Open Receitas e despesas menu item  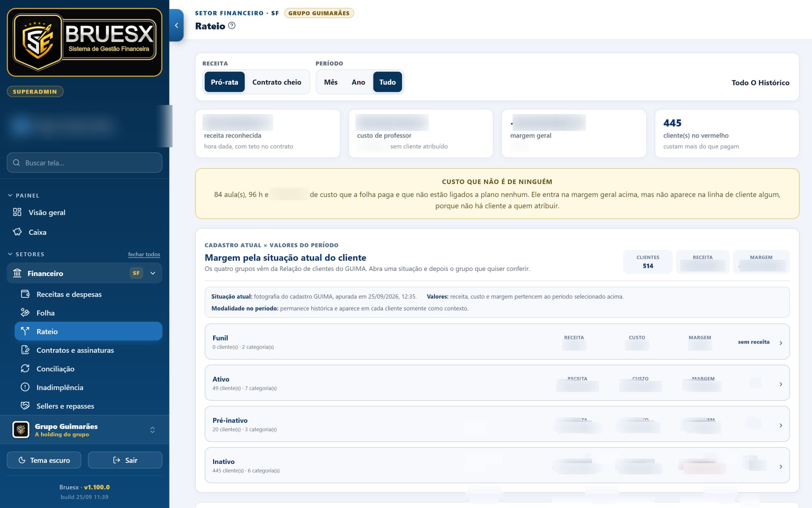[x=88, y=294]
